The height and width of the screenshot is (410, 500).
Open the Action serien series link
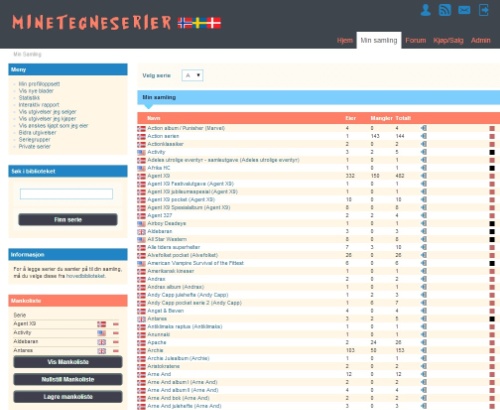163,136
